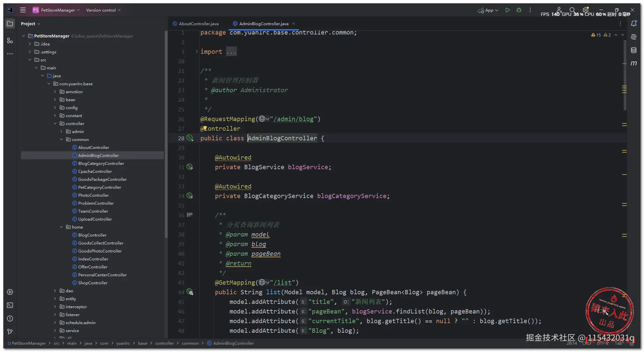Go to previous highlighted problem arrow
Screen dimensions: 644x352
(x=616, y=35)
